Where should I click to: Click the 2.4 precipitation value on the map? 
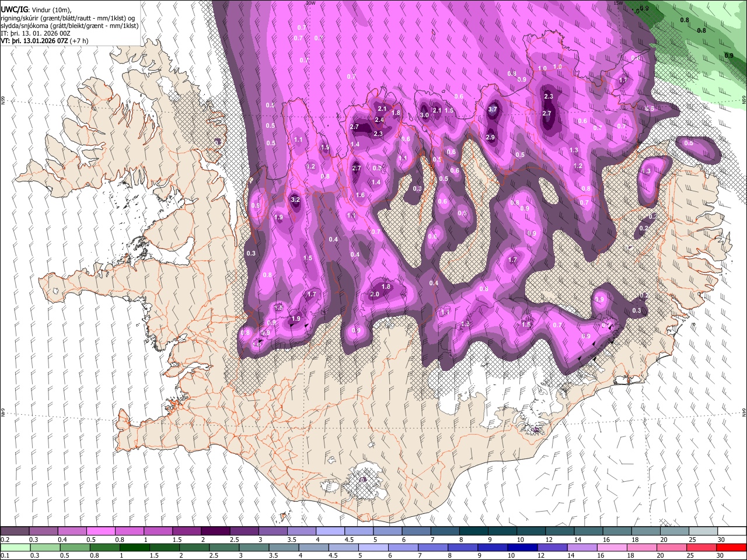coord(379,120)
